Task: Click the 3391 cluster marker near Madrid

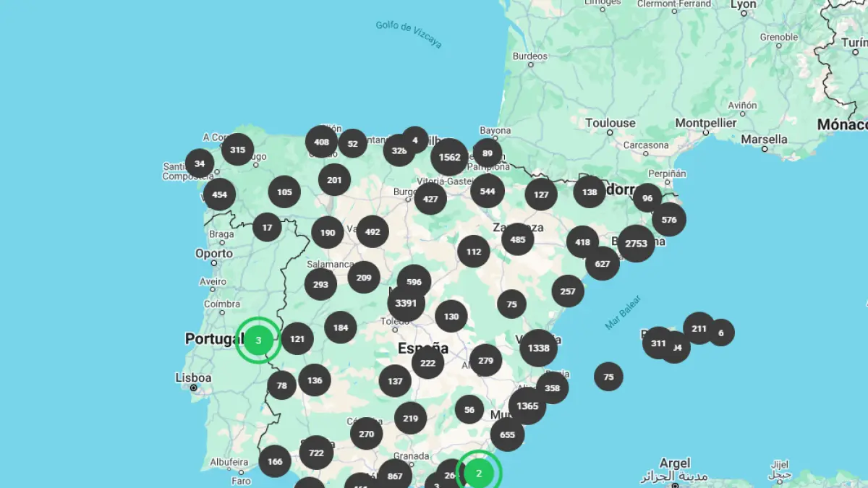Action: click(x=406, y=304)
